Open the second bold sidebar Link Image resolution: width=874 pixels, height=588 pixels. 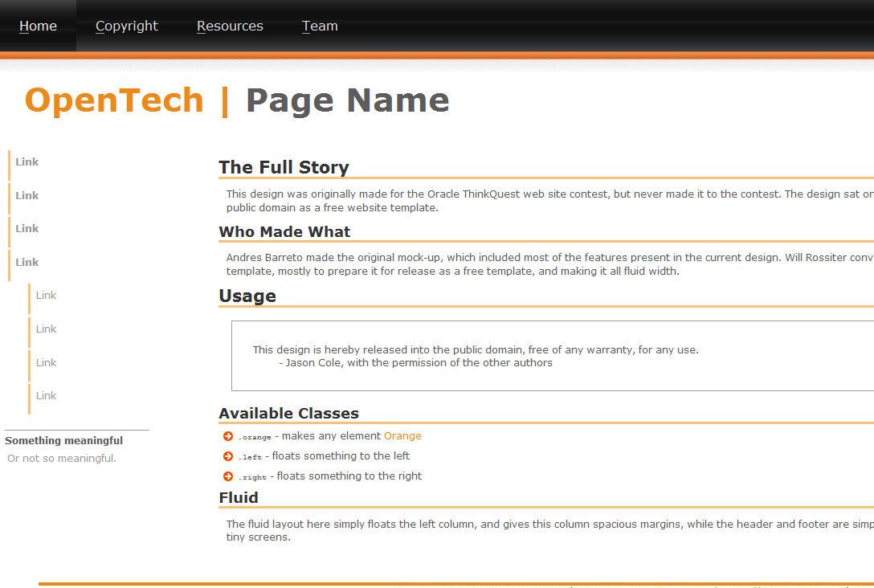point(27,196)
